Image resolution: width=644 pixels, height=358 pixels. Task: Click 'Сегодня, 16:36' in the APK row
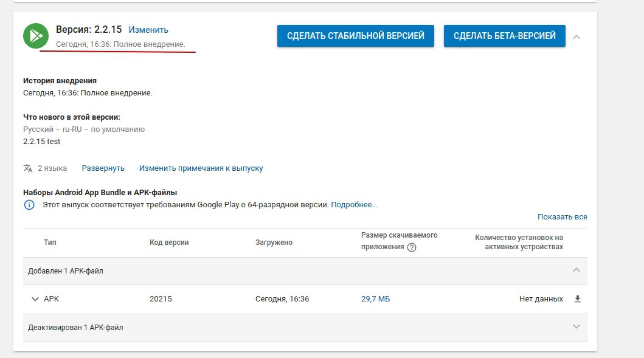coord(282,299)
